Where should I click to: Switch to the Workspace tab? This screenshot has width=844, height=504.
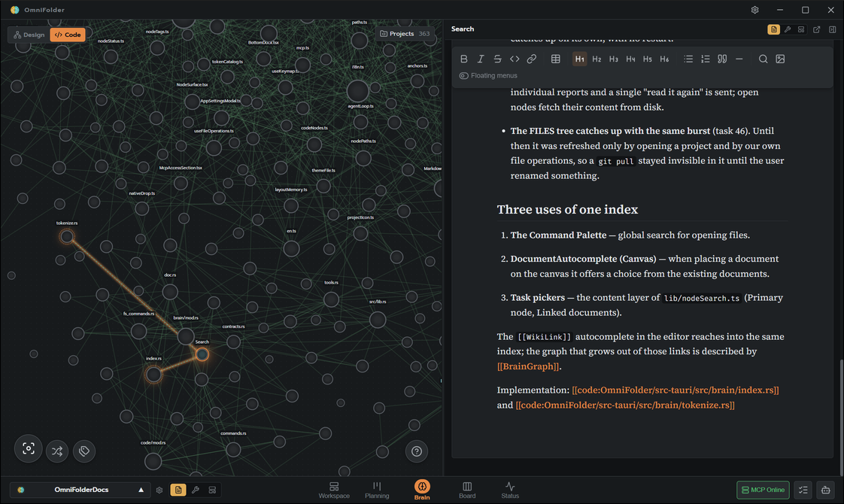pyautogui.click(x=334, y=490)
